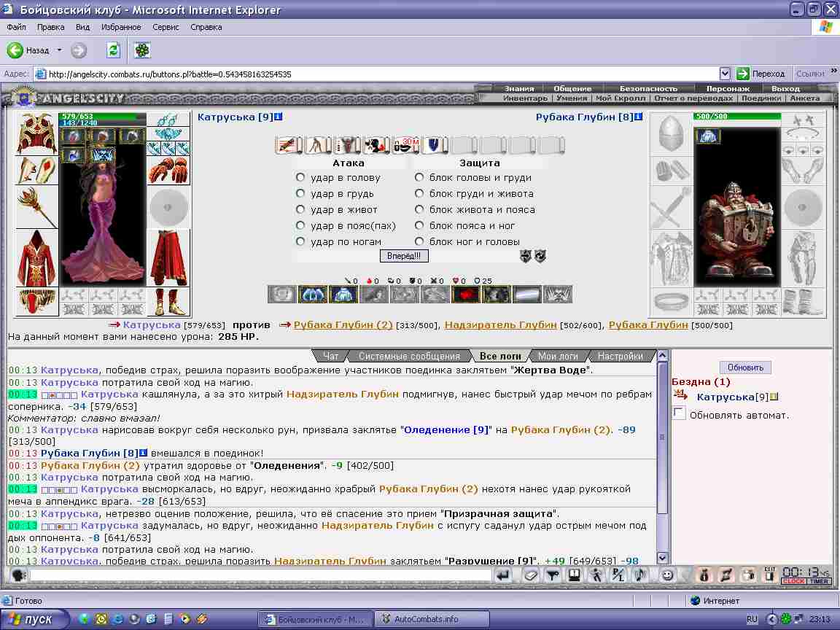Switch to the Чат tab

330,356
